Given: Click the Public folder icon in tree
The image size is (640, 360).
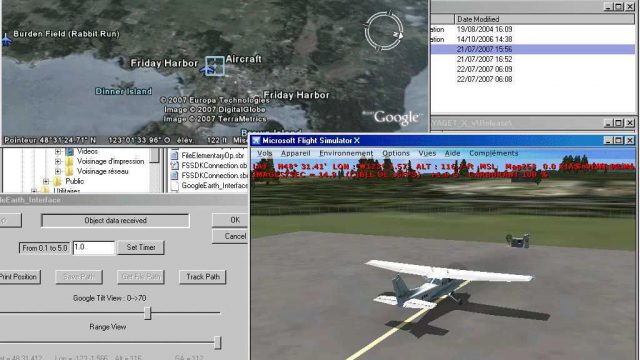Looking at the screenshot, I should pos(57,181).
